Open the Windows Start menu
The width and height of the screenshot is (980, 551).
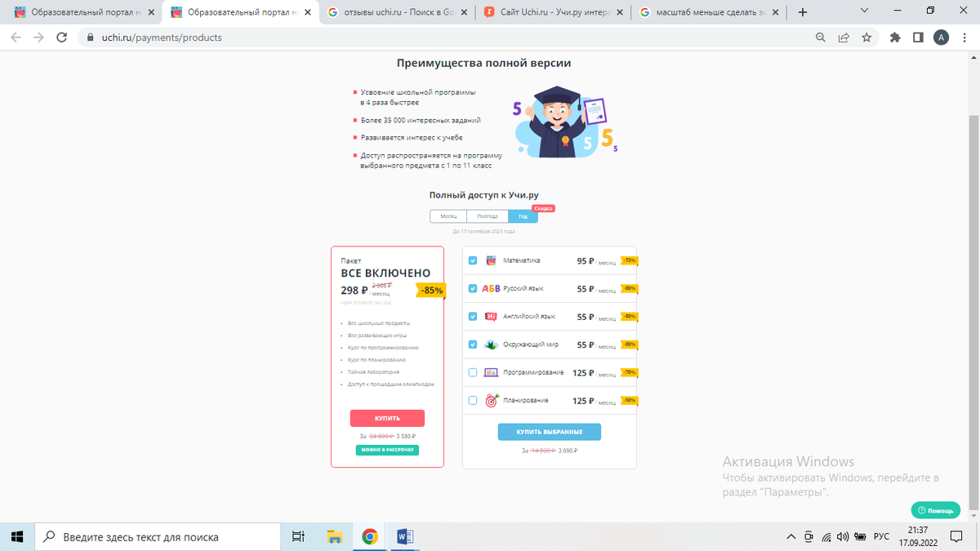point(16,536)
